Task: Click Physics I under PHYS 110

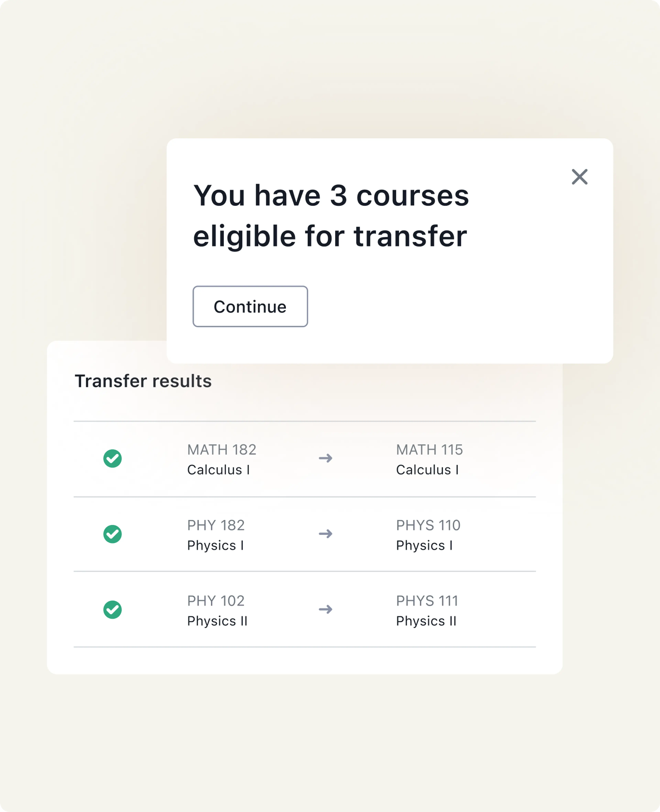Action: click(424, 545)
